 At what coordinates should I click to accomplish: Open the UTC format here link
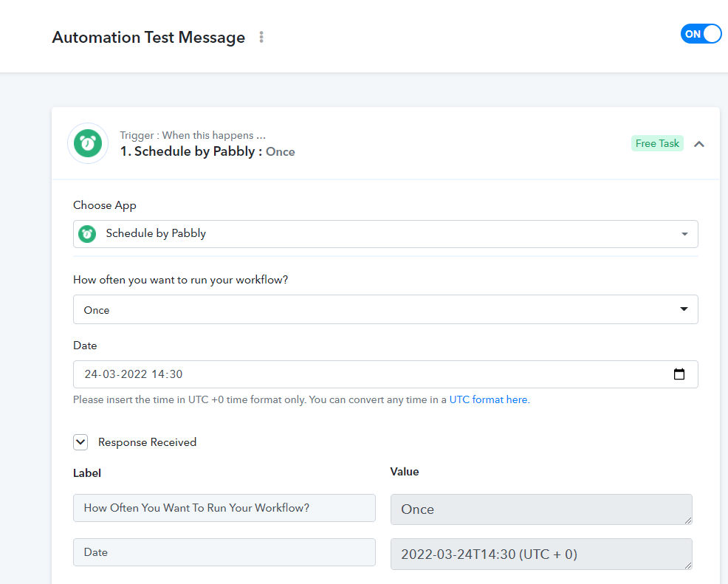click(488, 399)
